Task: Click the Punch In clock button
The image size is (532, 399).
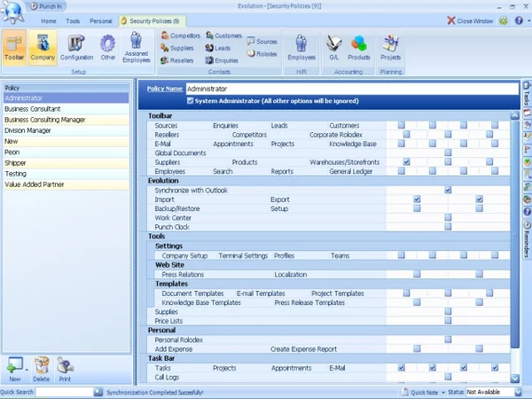Action: [x=46, y=6]
